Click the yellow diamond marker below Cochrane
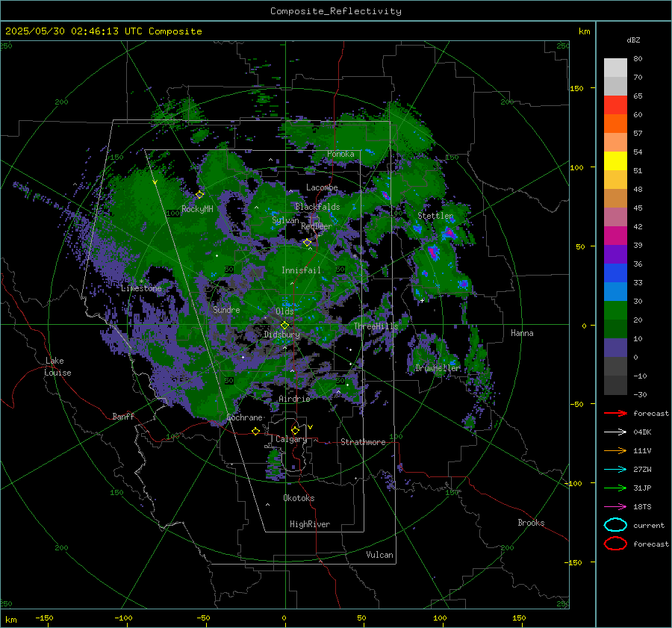The height and width of the screenshot is (628, 672). point(255,431)
